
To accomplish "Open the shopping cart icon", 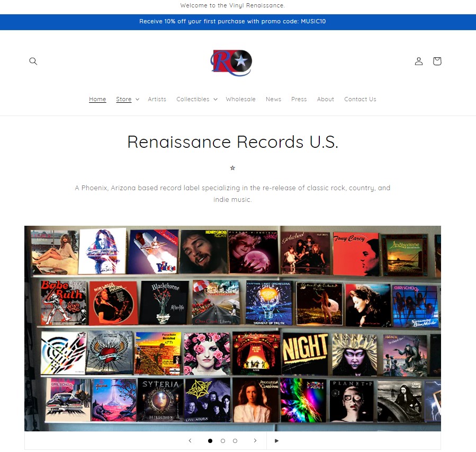I will [437, 61].
